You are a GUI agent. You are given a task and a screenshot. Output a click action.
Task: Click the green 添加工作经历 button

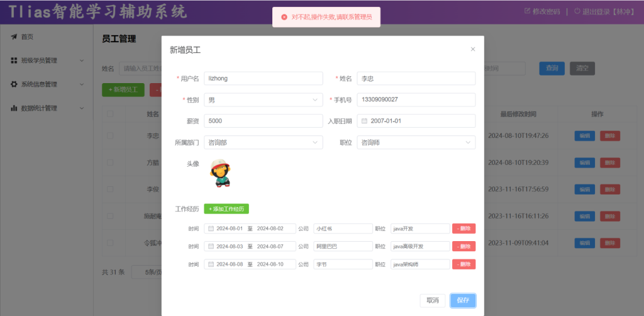click(226, 208)
